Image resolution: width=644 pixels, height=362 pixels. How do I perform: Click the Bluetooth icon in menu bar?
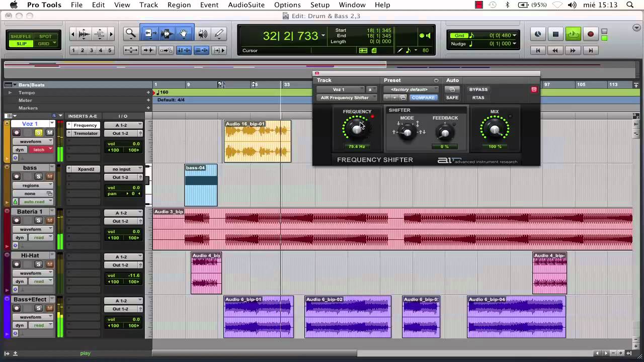[x=507, y=5]
